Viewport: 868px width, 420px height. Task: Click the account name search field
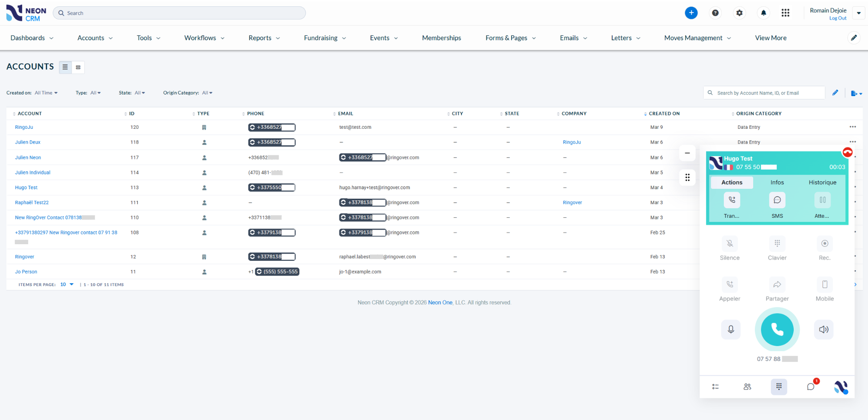click(768, 93)
